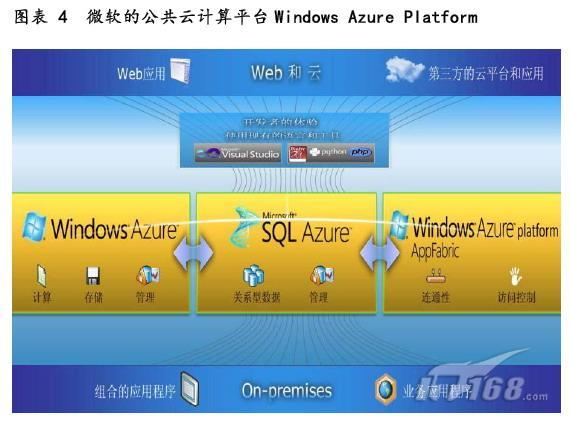Click the Web应用 page icon
This screenshot has height=422, width=570.
click(180, 71)
